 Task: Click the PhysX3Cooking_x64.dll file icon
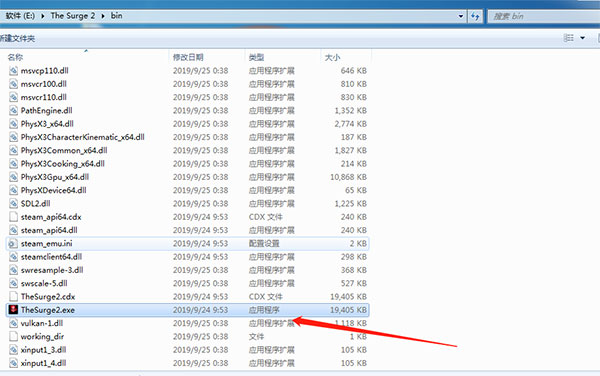[13, 164]
